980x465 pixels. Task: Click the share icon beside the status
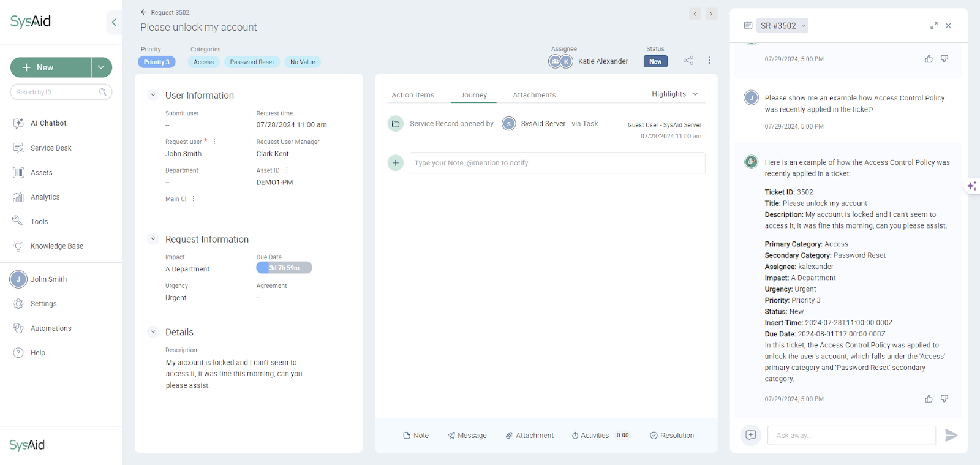click(x=688, y=61)
